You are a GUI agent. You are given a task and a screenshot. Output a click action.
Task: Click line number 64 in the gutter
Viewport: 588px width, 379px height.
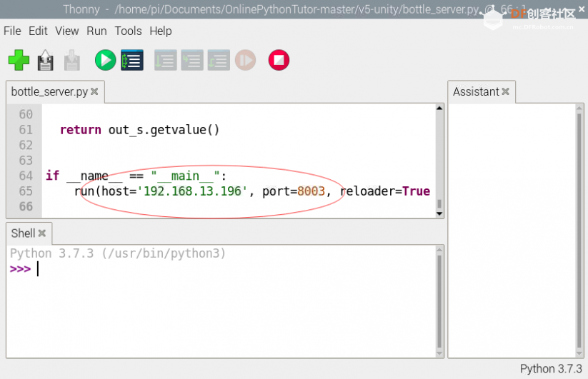click(x=26, y=176)
